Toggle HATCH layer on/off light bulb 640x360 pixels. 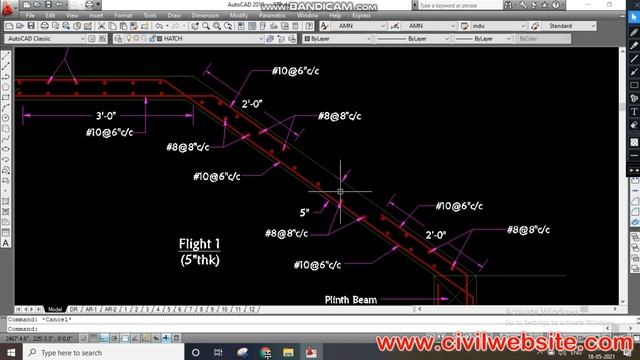(129, 38)
